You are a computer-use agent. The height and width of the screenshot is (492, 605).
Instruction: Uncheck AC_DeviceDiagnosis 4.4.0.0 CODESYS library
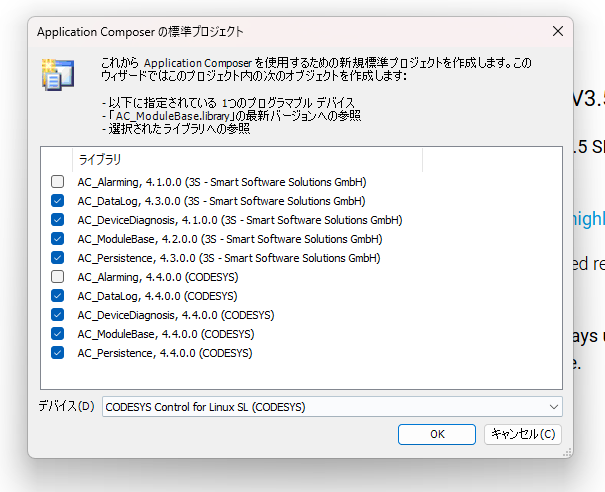57,314
